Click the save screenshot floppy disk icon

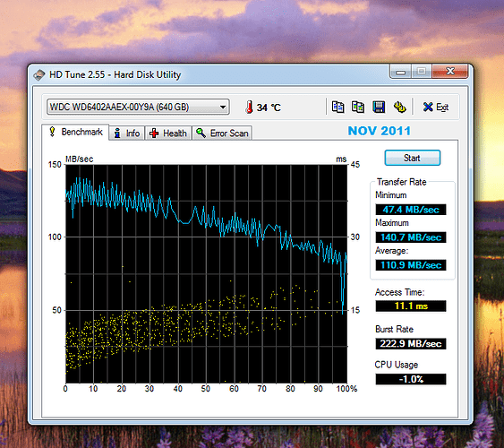[x=379, y=108]
